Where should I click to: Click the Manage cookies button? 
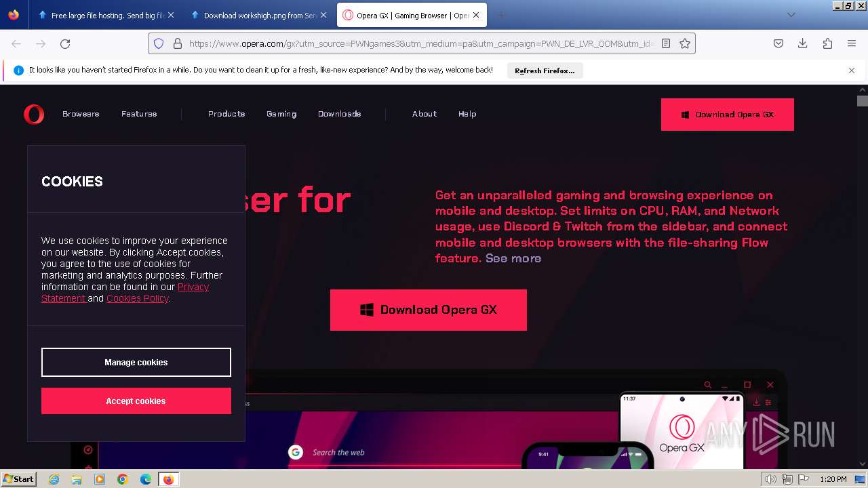[x=136, y=362]
